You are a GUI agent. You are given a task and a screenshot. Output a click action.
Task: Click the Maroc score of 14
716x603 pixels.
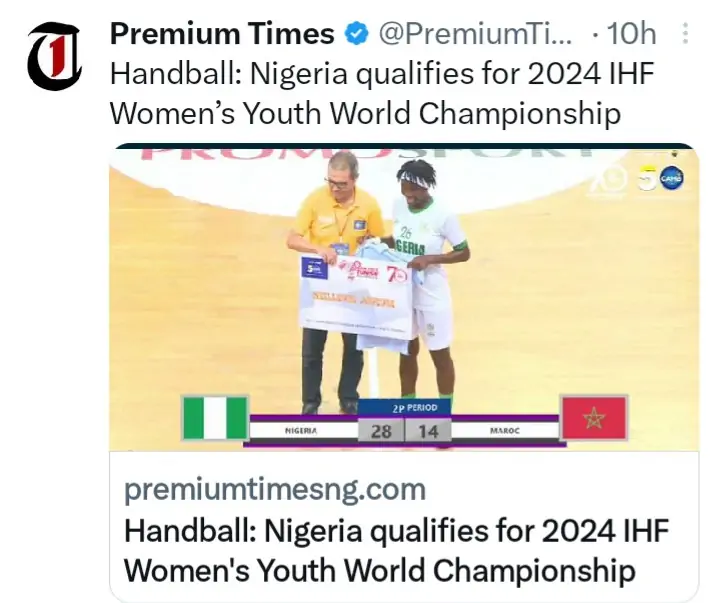[x=427, y=431]
